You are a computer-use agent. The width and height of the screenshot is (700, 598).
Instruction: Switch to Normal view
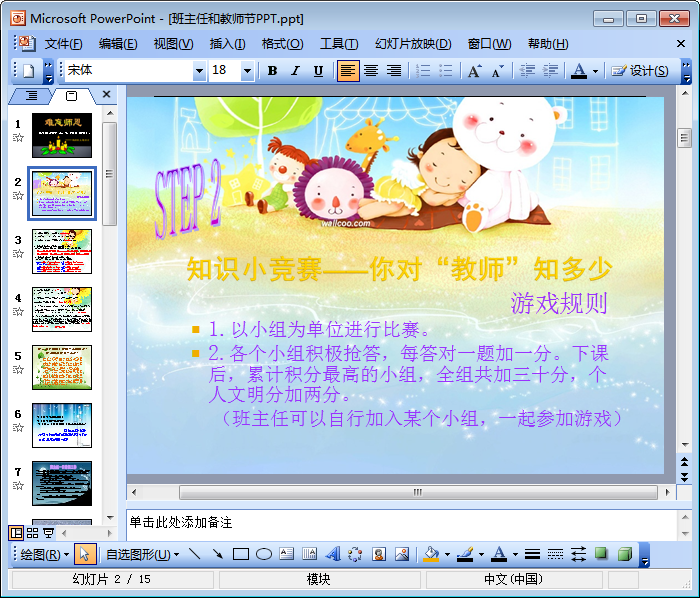(17, 533)
